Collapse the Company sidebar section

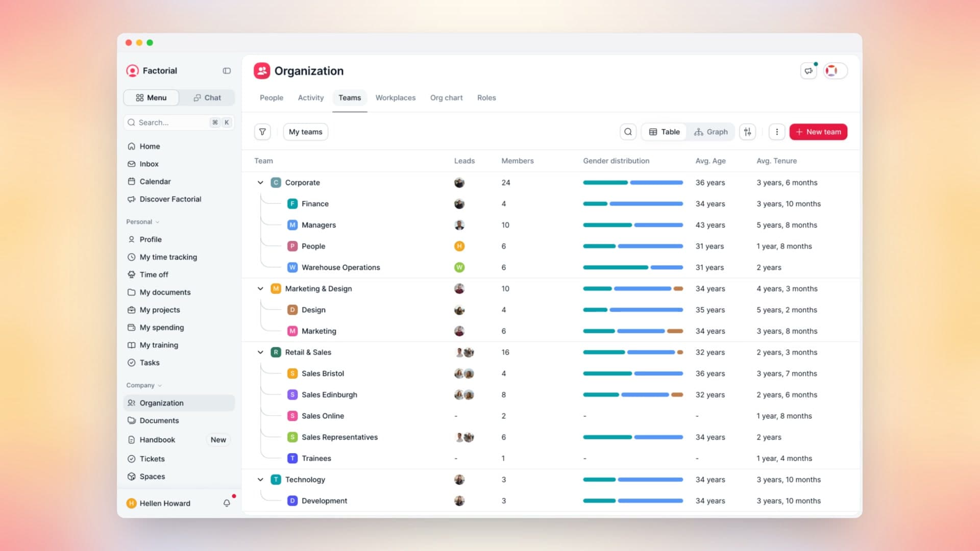[144, 385]
